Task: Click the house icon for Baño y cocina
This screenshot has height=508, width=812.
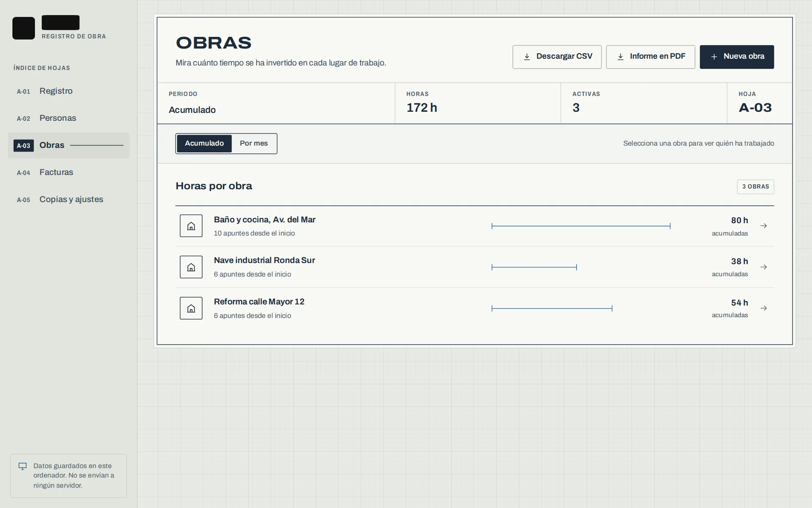Action: [x=191, y=226]
